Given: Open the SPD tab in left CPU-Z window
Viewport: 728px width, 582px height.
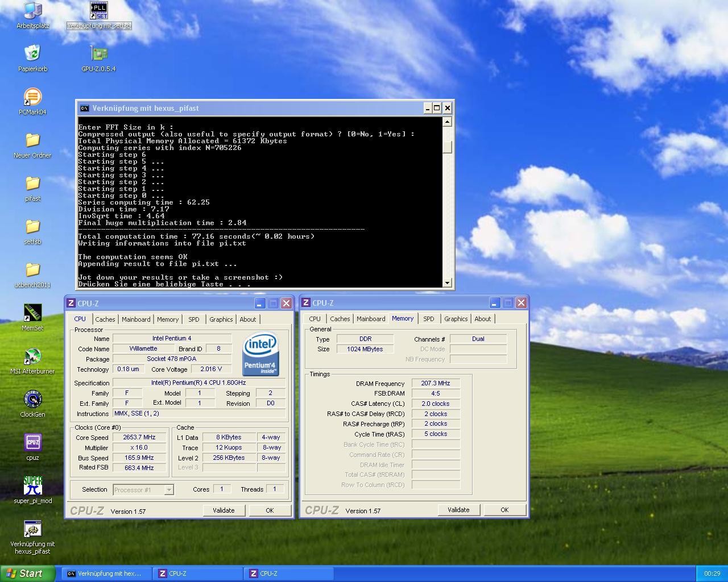Looking at the screenshot, I should coord(194,319).
